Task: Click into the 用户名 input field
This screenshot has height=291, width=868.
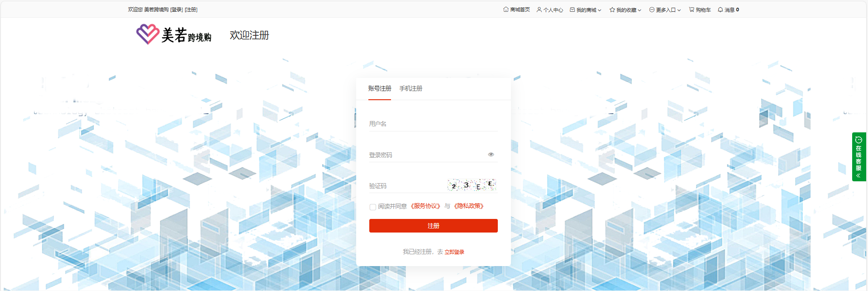Action: (x=433, y=124)
